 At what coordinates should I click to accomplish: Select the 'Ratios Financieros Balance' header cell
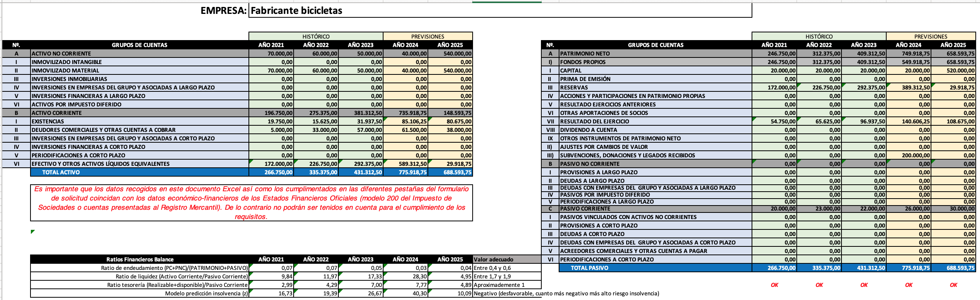point(140,260)
